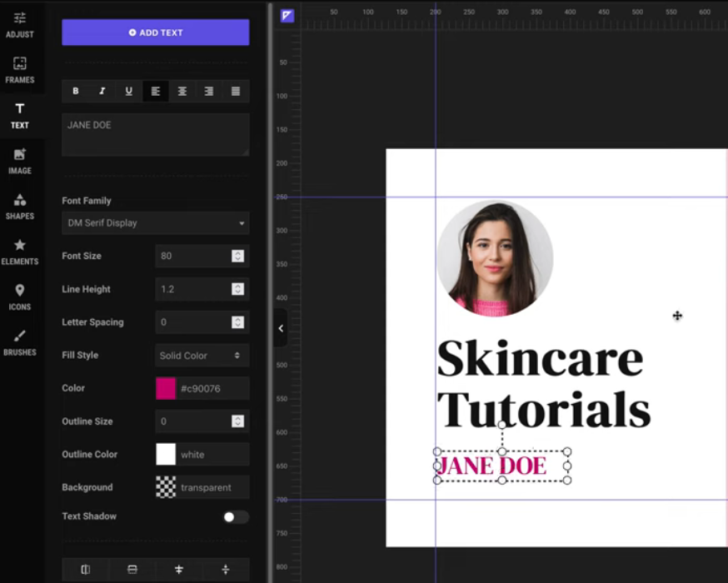This screenshot has height=583, width=728.
Task: Choose the white Outline Color swatch
Action: point(166,455)
